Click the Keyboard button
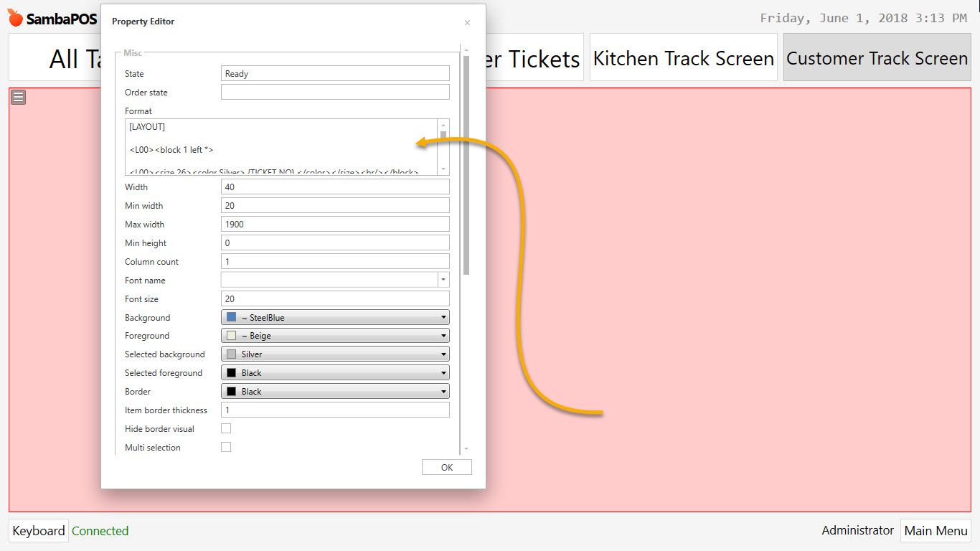Screen dimensions: 980x551 (38, 530)
